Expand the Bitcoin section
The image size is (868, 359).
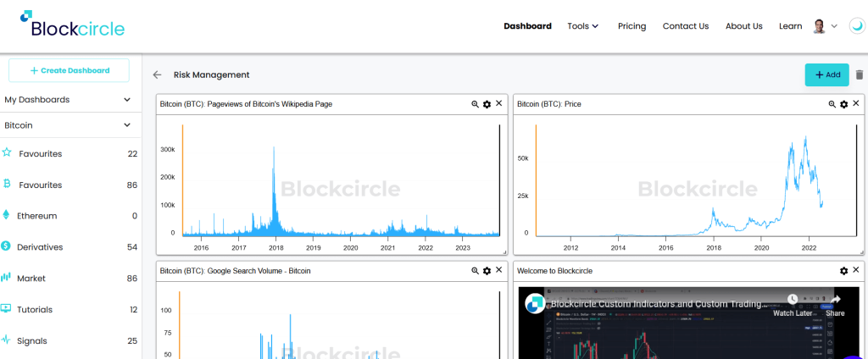click(x=69, y=125)
